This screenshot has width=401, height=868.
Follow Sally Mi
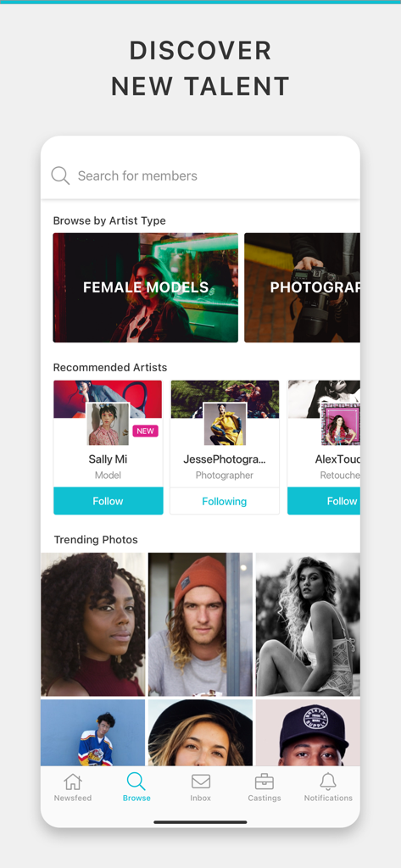coord(108,501)
